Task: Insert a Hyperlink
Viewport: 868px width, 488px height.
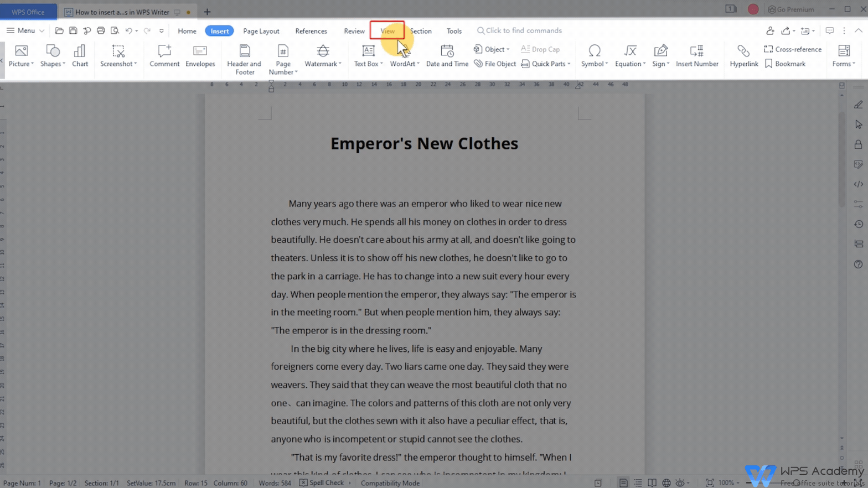Action: (x=743, y=56)
